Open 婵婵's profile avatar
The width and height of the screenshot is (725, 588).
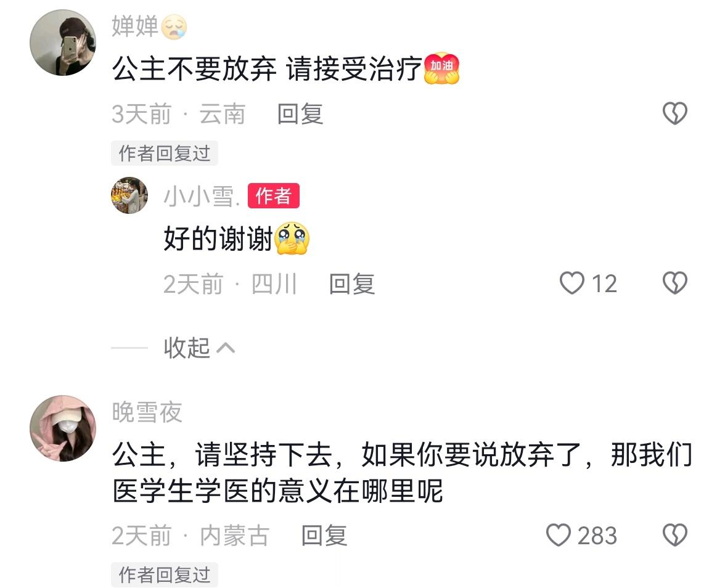(63, 43)
